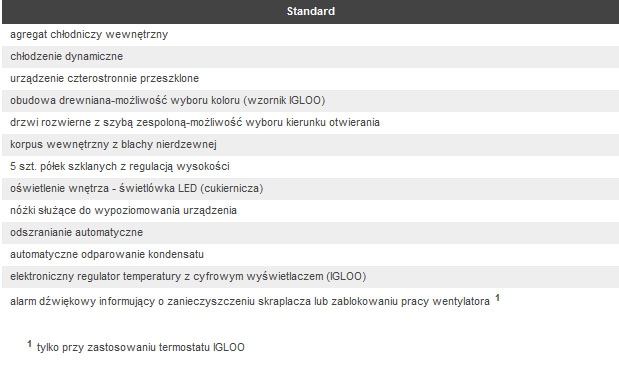Select the 5 szt. półek szklanych row
The image size is (619, 367).
tap(310, 167)
